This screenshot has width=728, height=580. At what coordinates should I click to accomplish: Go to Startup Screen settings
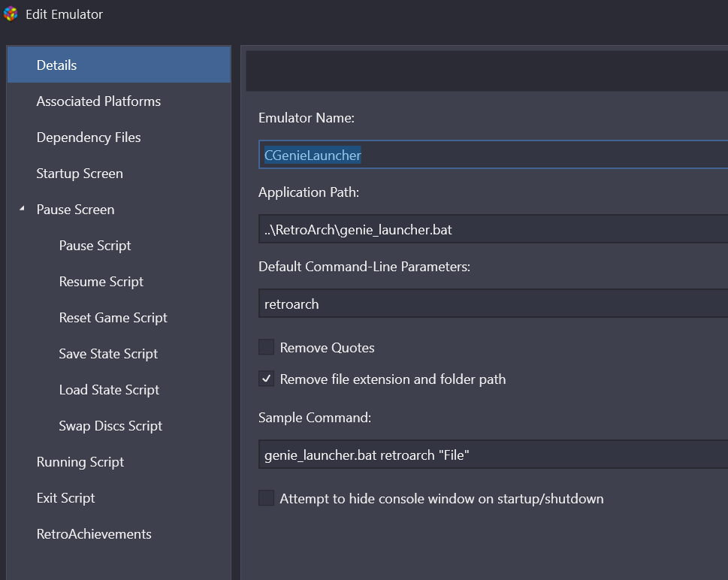click(x=119, y=174)
